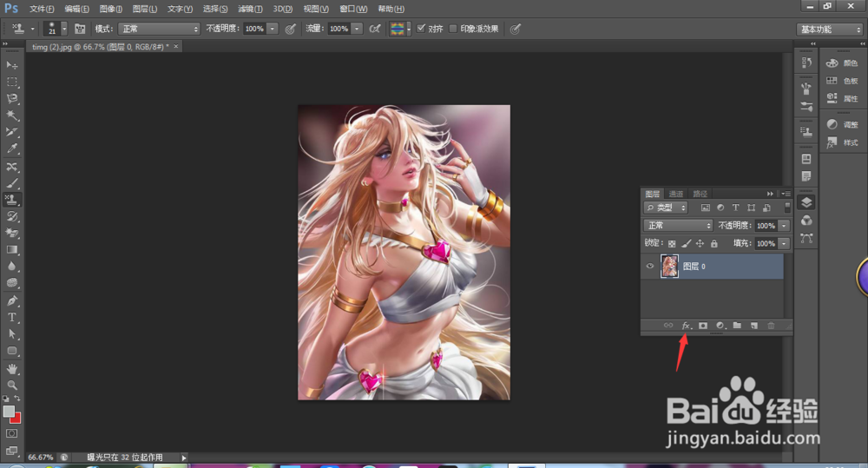Open the 图像(I) menu
Screen dimensions: 868x468
pos(111,9)
